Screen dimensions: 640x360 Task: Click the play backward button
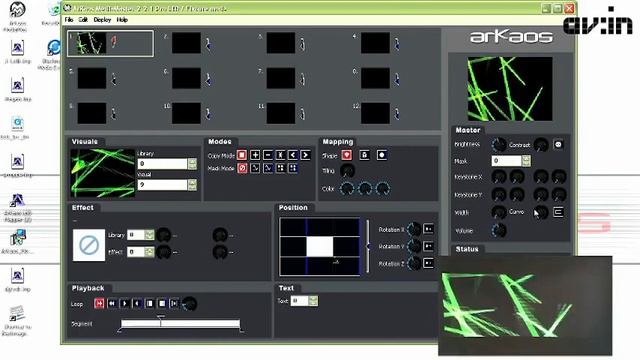pos(137,303)
